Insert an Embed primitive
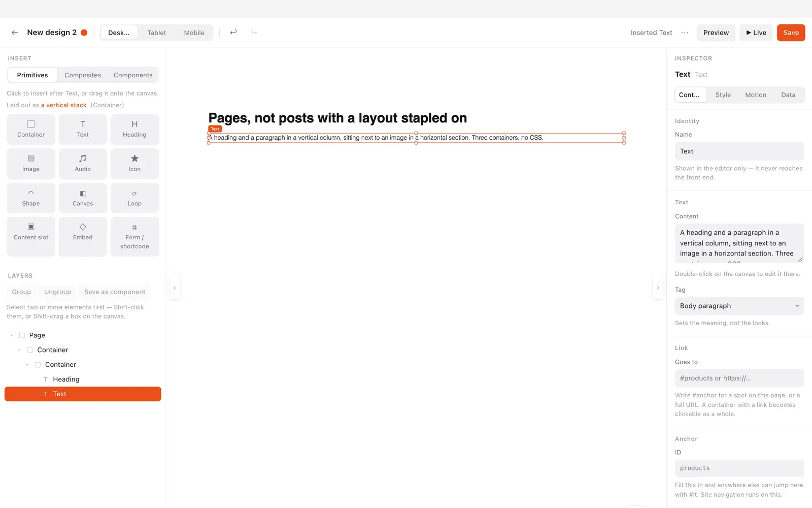Image resolution: width=812 pixels, height=508 pixels. tap(83, 237)
